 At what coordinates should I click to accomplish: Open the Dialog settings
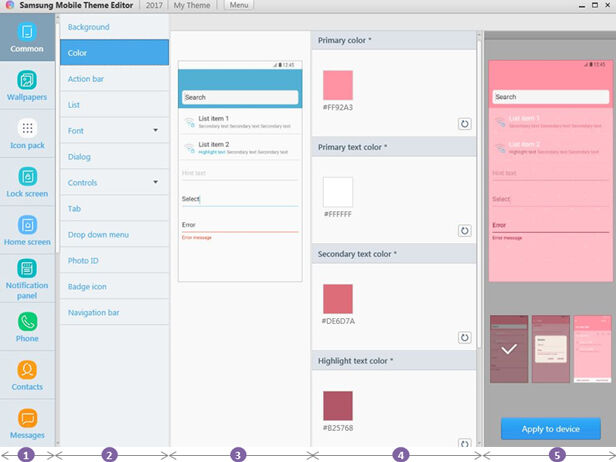[114, 156]
